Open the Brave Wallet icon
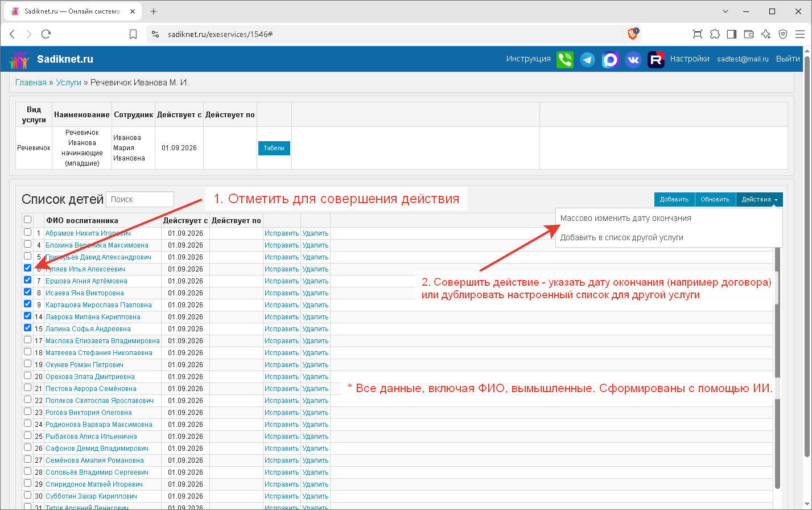The image size is (812, 510). (x=749, y=34)
